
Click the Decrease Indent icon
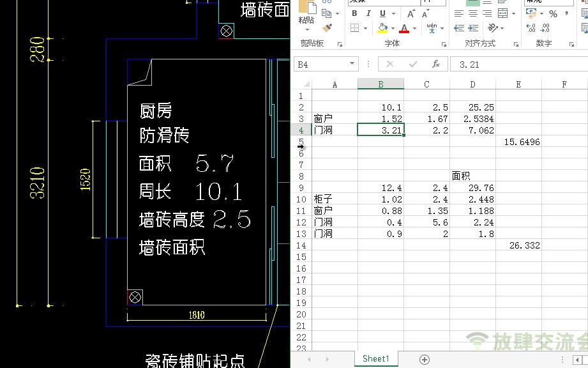pos(460,27)
